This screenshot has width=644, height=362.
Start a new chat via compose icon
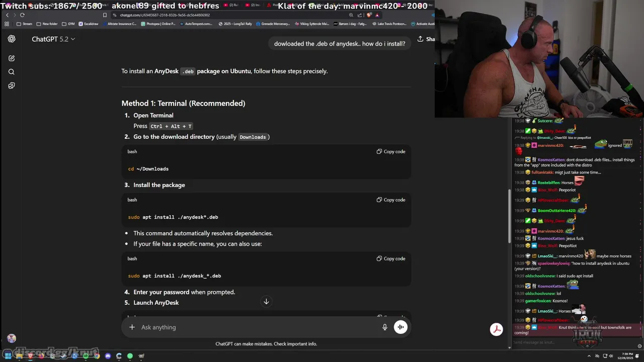pyautogui.click(x=12, y=58)
